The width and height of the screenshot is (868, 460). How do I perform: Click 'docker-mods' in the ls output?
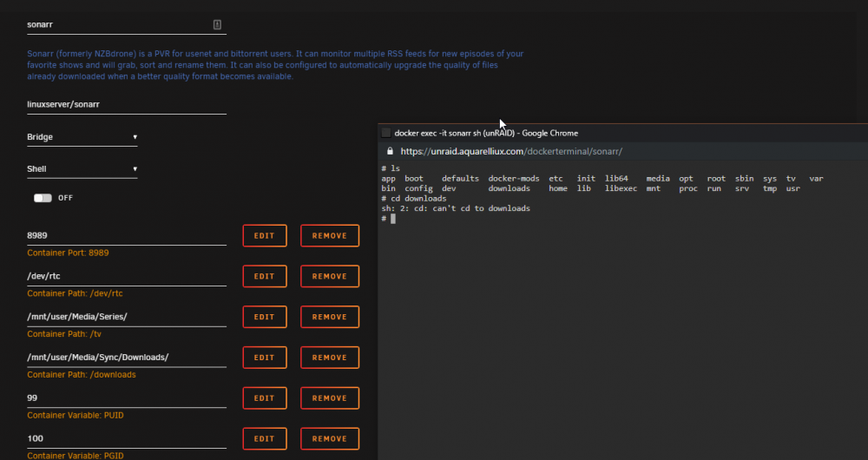coord(514,179)
